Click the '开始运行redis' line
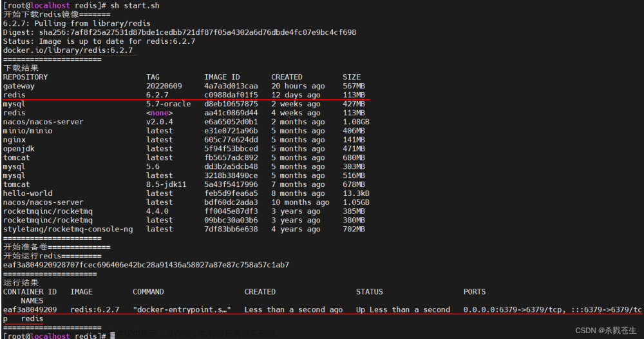 pyautogui.click(x=52, y=256)
